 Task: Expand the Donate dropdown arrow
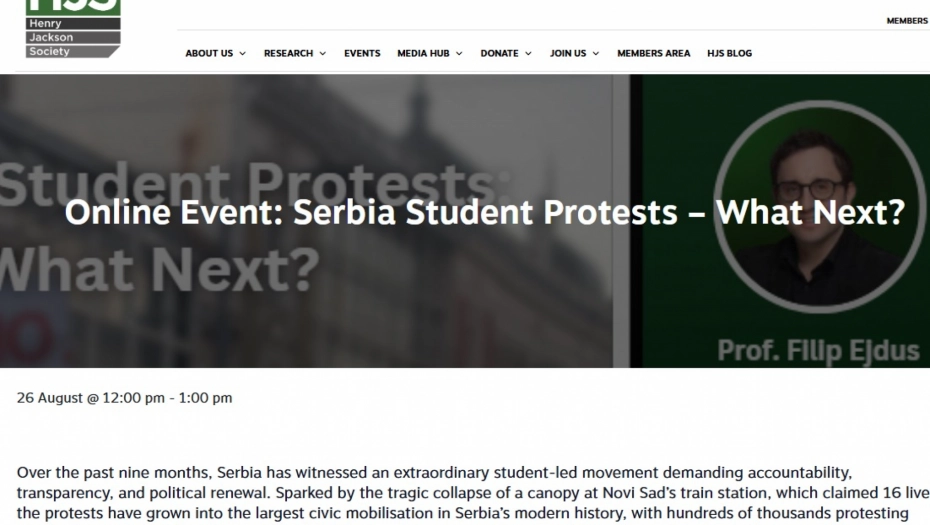tap(528, 54)
